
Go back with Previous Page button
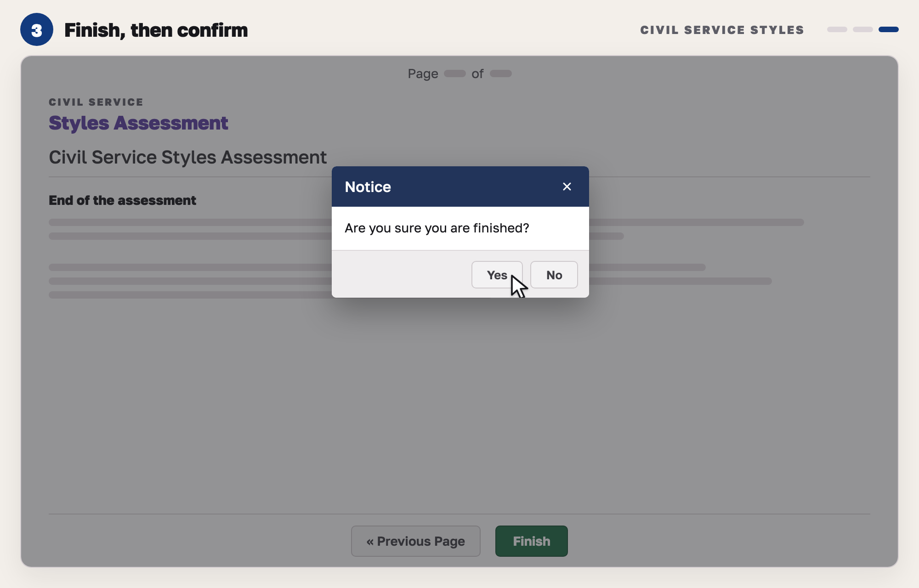pos(416,541)
